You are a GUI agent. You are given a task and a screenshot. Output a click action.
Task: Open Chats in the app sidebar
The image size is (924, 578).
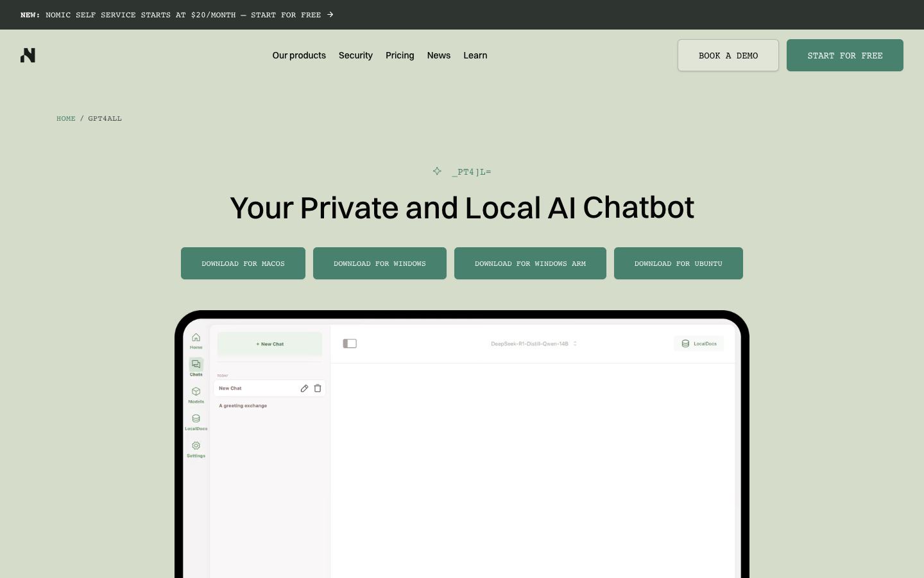(196, 368)
